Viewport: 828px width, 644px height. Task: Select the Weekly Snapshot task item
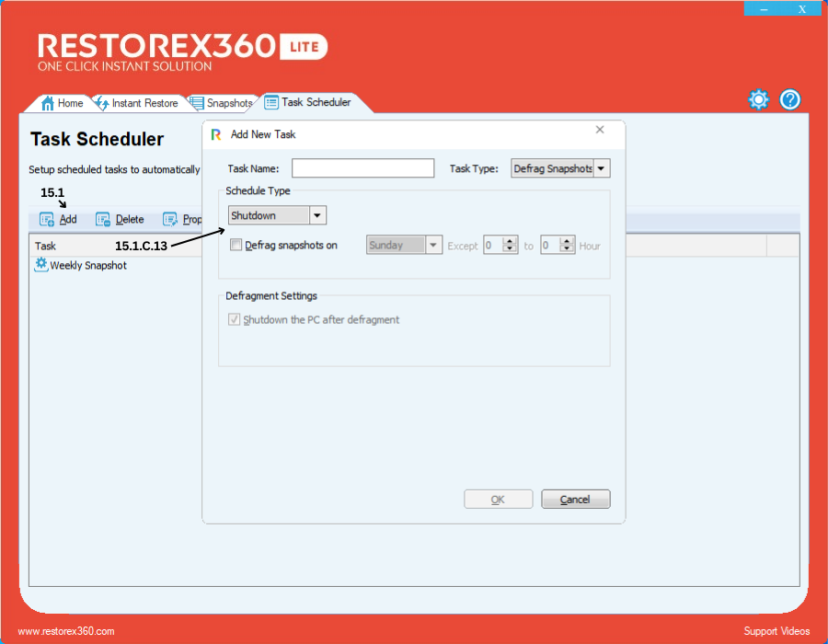click(87, 266)
